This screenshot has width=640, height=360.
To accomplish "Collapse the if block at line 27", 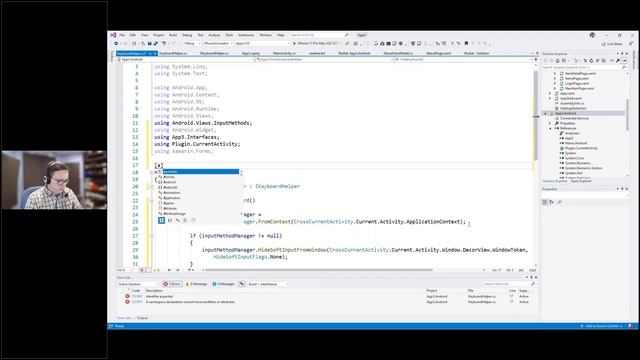I will (151, 236).
